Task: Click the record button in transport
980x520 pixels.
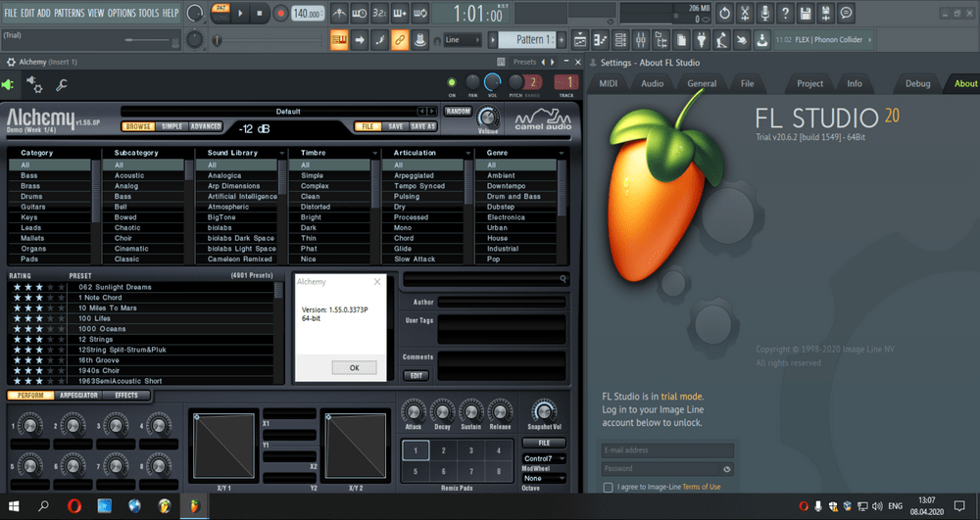Action: [x=280, y=13]
